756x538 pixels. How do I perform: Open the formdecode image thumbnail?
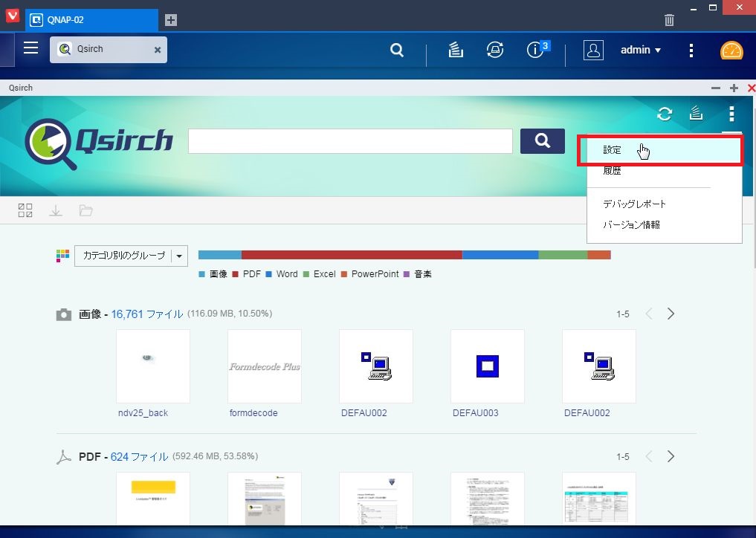[x=264, y=366]
